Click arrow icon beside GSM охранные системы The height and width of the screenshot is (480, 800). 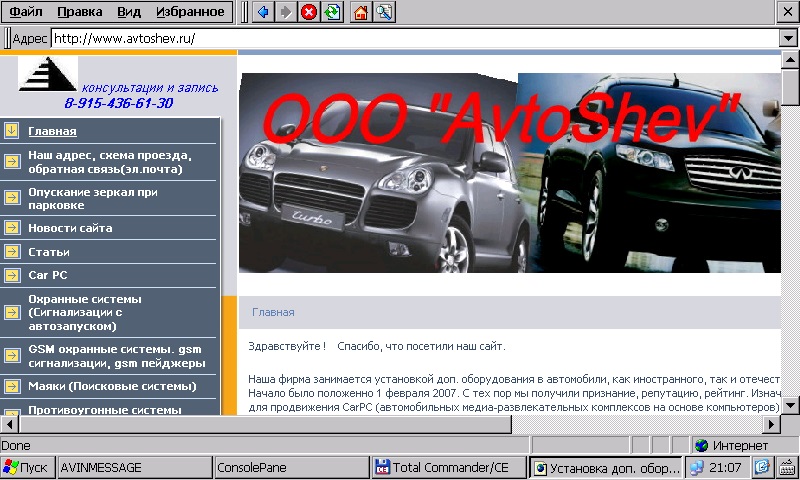[x=11, y=356]
